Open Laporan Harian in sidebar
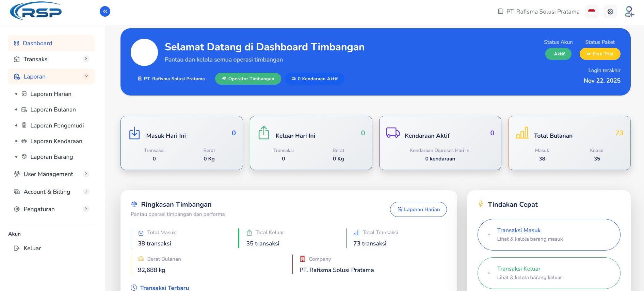This screenshot has height=291, width=644. tap(51, 94)
